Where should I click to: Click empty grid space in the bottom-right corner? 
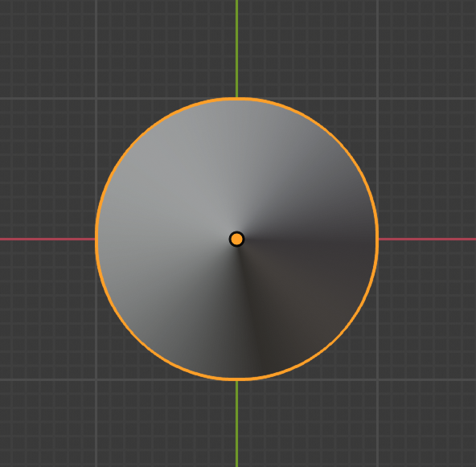(428, 424)
